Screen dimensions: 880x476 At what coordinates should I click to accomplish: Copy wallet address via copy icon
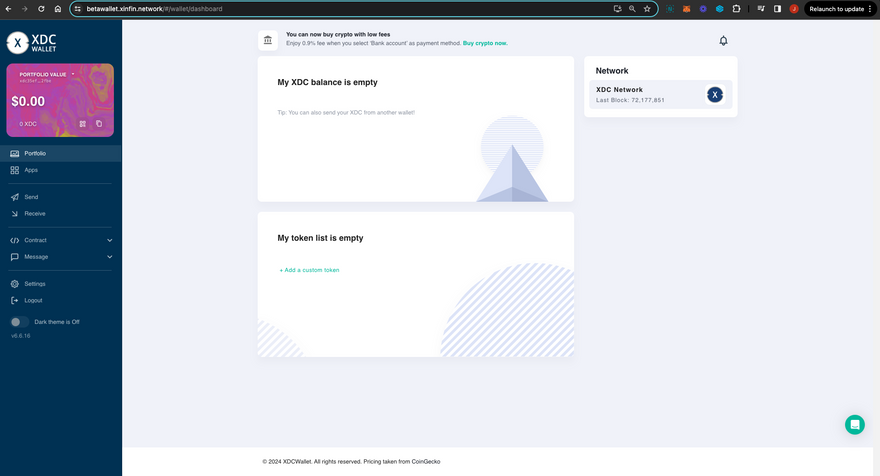click(x=99, y=124)
